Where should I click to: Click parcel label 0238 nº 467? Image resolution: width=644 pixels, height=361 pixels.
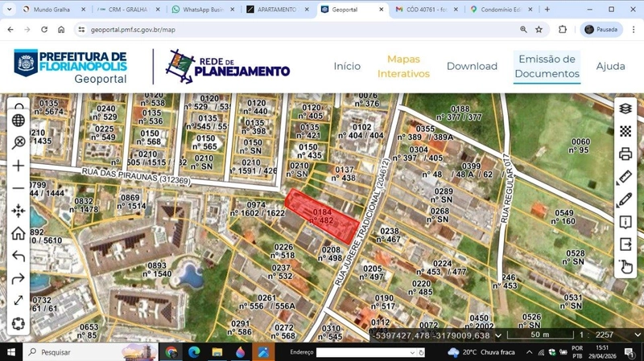click(x=389, y=236)
